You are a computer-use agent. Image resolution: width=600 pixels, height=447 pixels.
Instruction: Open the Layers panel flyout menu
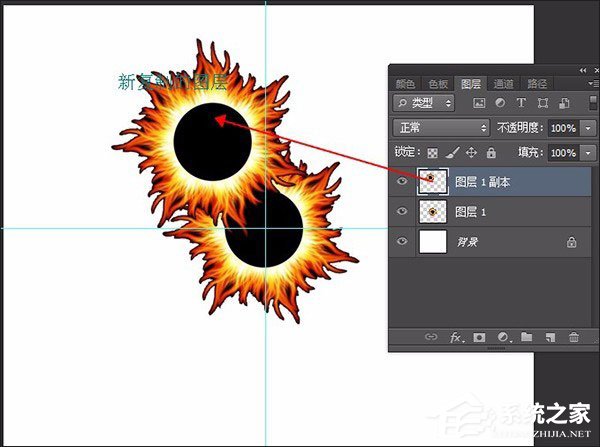point(594,83)
